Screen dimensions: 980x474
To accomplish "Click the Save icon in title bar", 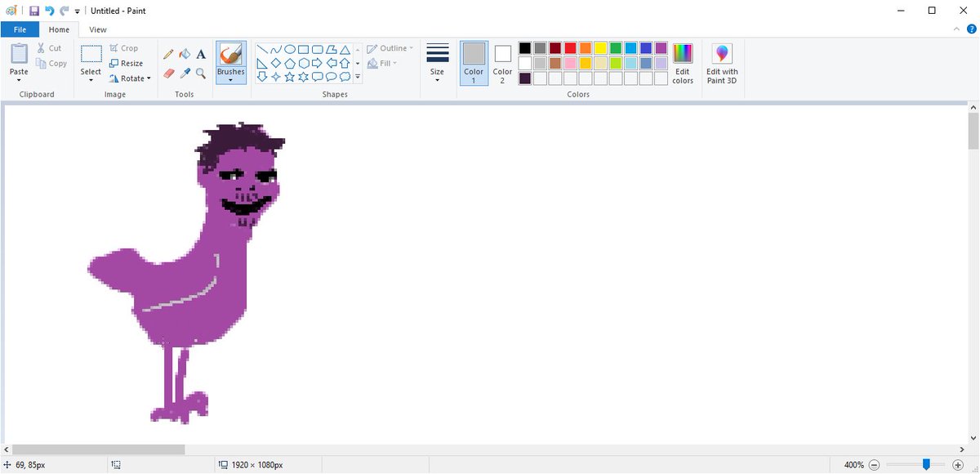I will click(x=33, y=11).
